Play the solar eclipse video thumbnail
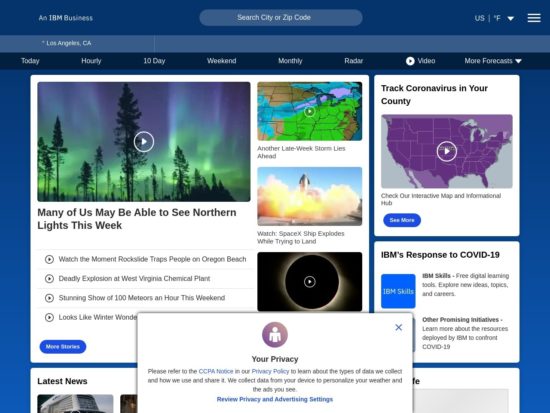The image size is (550, 413). (309, 281)
